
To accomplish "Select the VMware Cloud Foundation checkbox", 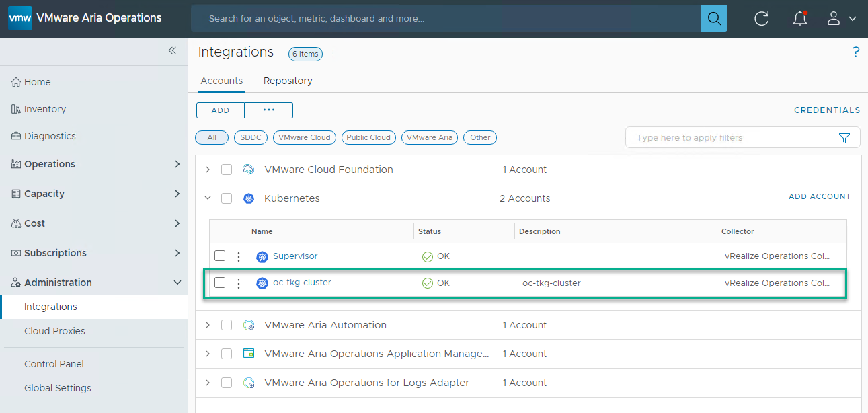I will (x=227, y=170).
